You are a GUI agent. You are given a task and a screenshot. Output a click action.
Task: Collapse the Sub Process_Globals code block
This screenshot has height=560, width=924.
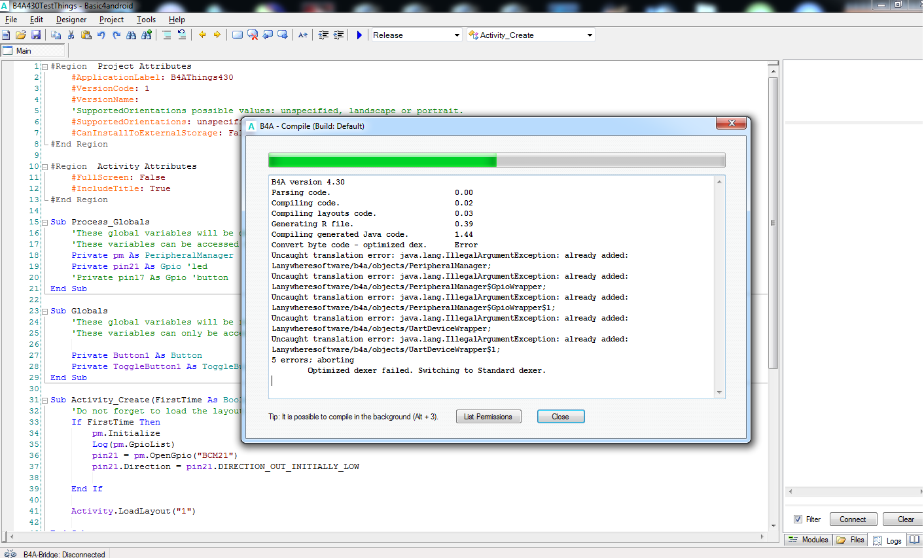(x=44, y=222)
